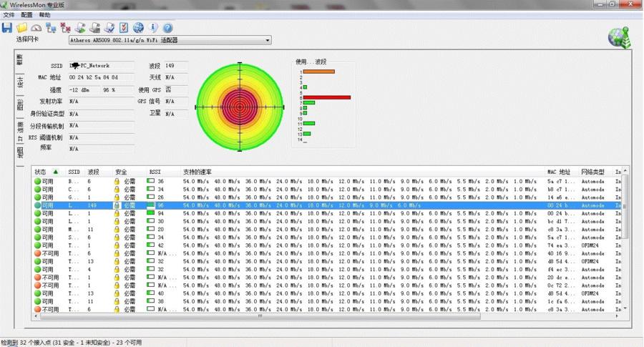Screen dimensions: 644x347
Task: Select the row with SSID M... channel 11
Action: point(327,229)
